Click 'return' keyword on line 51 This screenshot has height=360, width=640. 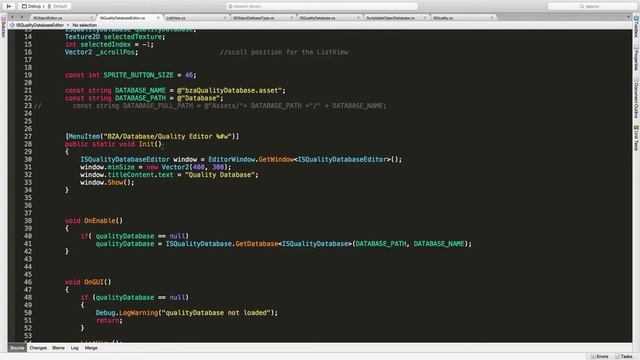pos(107,321)
